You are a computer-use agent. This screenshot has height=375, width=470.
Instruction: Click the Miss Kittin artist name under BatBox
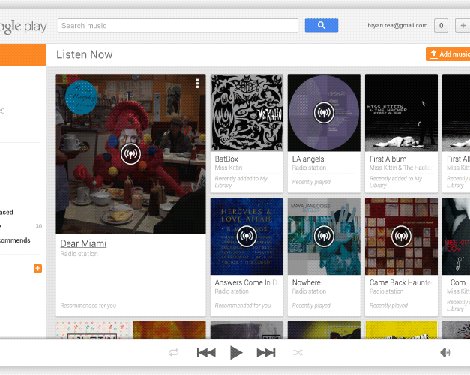click(x=228, y=168)
